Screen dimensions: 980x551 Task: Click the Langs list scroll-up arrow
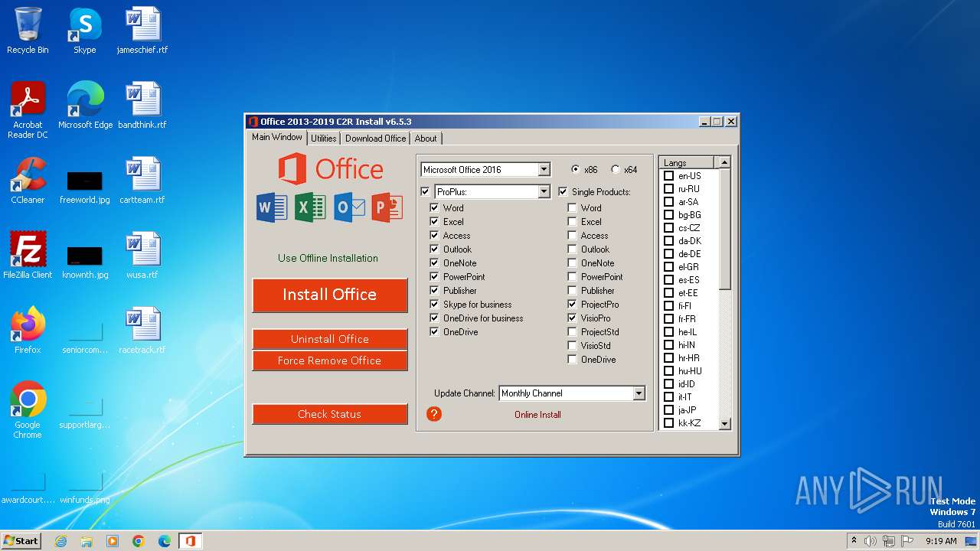click(x=725, y=162)
